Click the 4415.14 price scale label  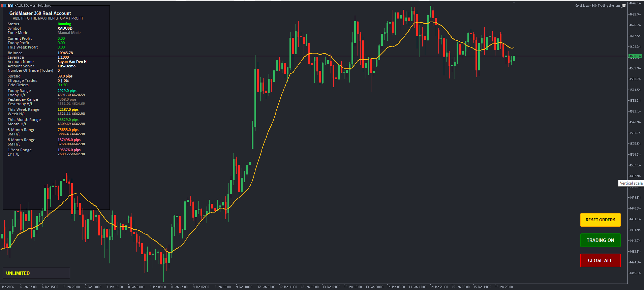point(635,273)
